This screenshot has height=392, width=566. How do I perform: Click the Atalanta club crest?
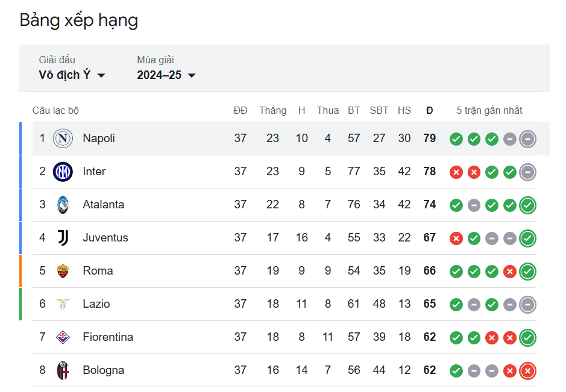coord(63,205)
